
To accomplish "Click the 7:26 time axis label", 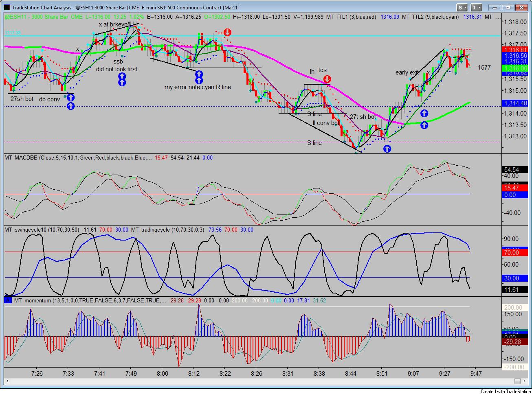I will 37,373.
